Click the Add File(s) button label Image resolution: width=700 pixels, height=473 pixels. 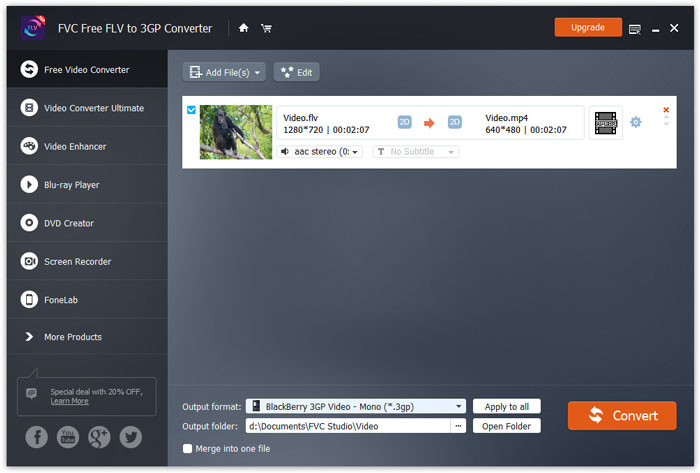(227, 72)
